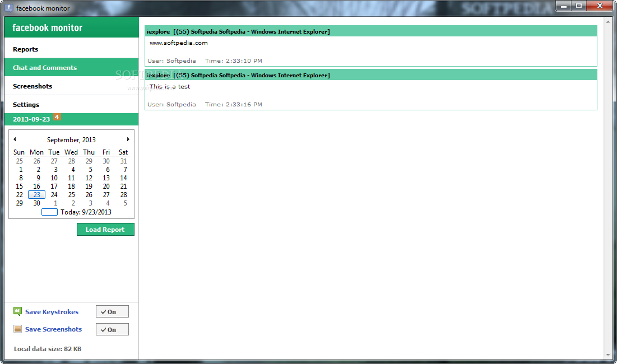This screenshot has height=364, width=617.
Task: Click second iexplore entry header bar
Action: 370,75
